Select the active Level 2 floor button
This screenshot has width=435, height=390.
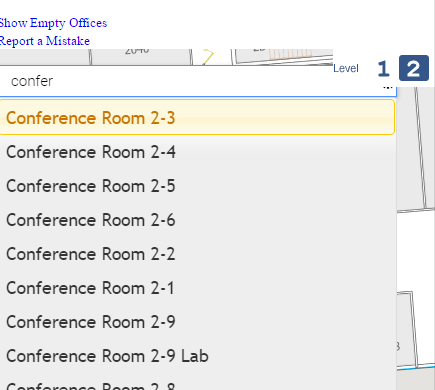(x=414, y=68)
